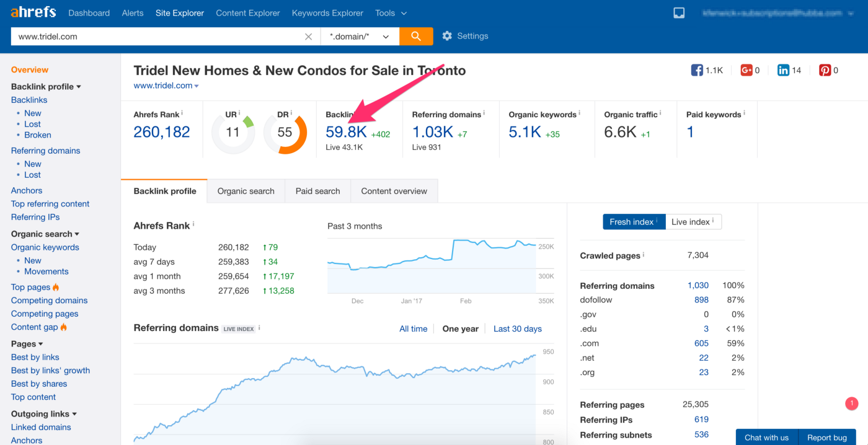Screen dimensions: 868x445
Task: Select the All time range for referring domains
Action: (414, 328)
